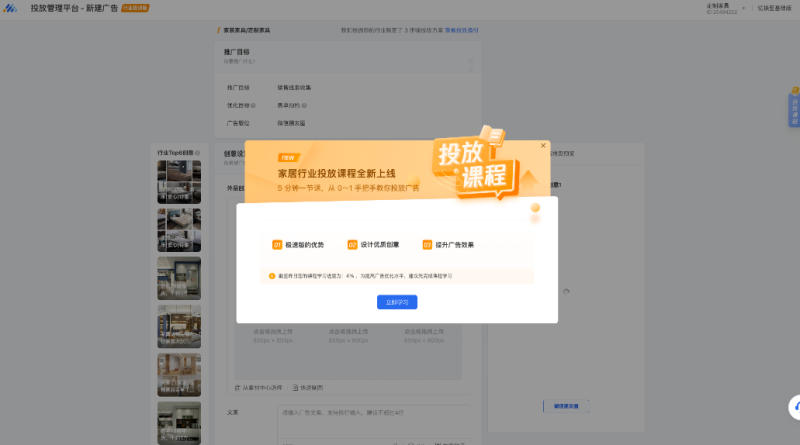This screenshot has height=445, width=800.
Task: Select the first Top6 creative thumbnail
Action: tap(179, 182)
